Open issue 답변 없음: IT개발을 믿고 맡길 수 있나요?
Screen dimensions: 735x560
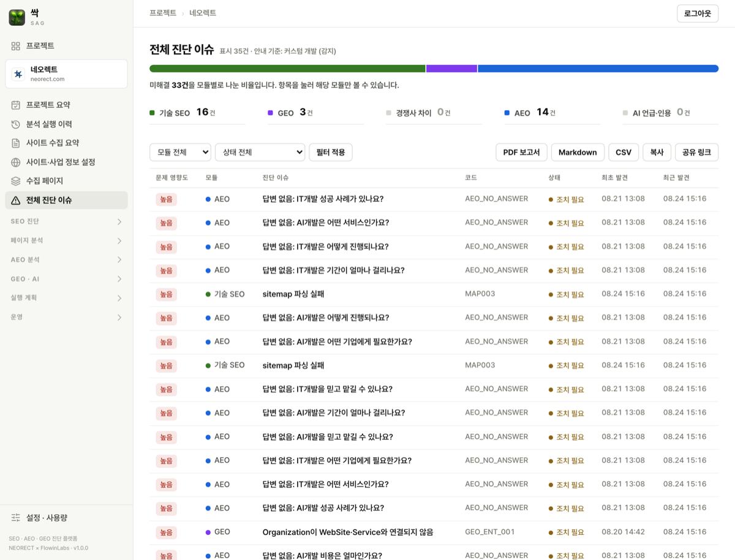(328, 389)
